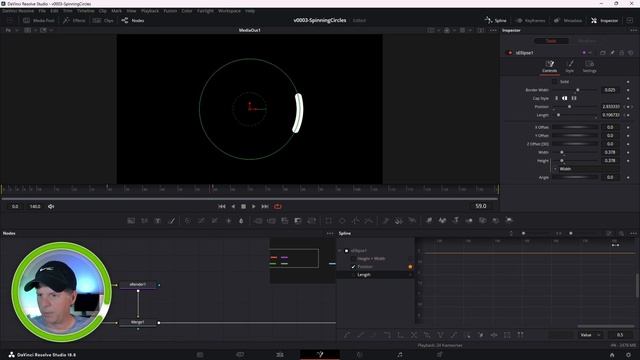Screen dimensions: 640x360
Task: Open the Settings tab of sEllipse1
Action: 589,66
